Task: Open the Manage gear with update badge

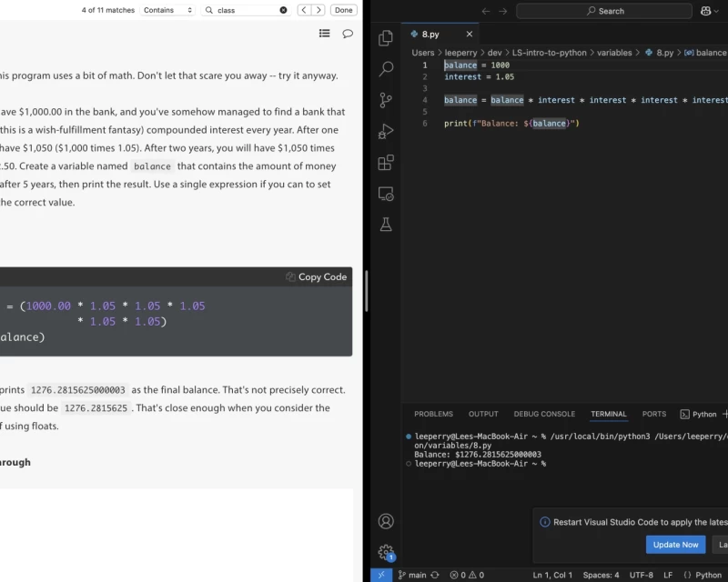Action: click(x=386, y=552)
